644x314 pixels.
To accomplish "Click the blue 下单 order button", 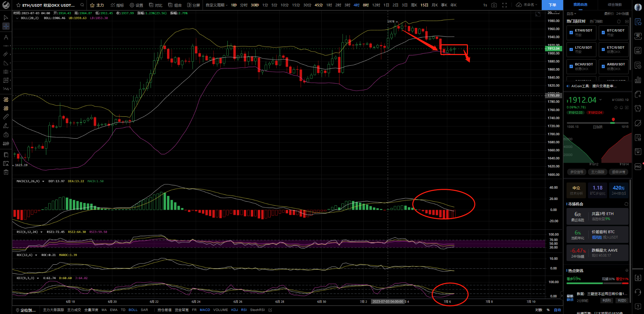I will 552,5.
